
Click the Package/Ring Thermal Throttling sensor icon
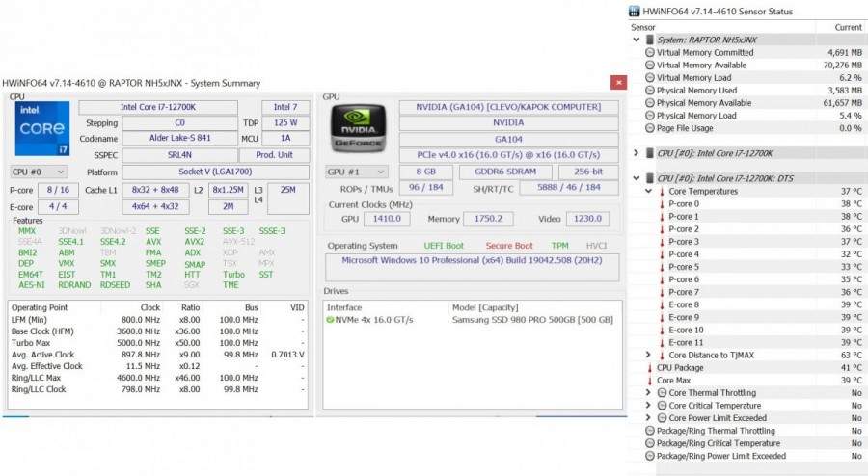650,431
